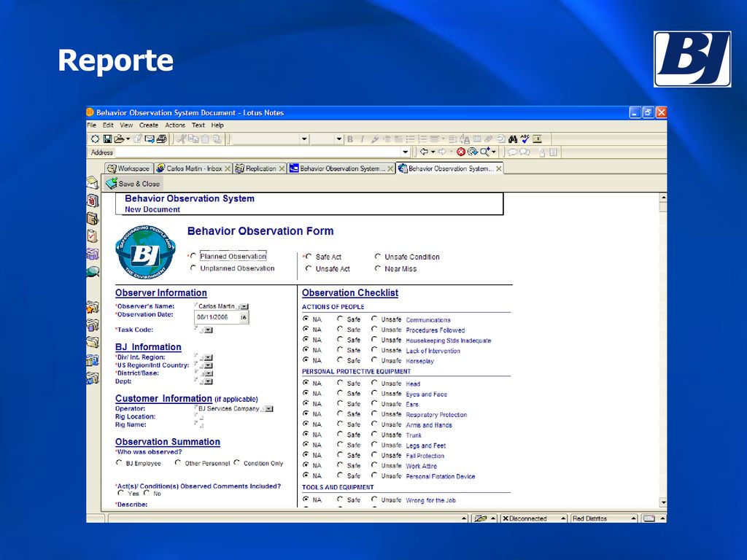Click the binoculars Find icon

pos(513,139)
